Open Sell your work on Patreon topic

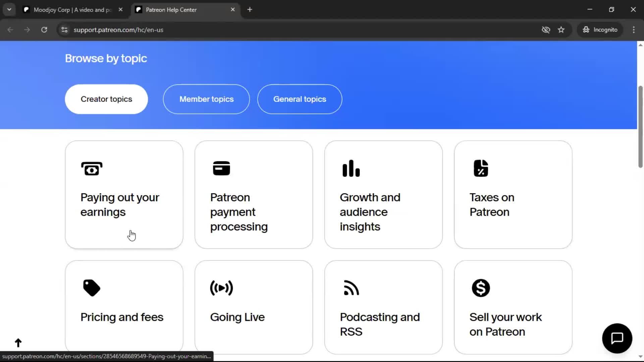(x=513, y=307)
